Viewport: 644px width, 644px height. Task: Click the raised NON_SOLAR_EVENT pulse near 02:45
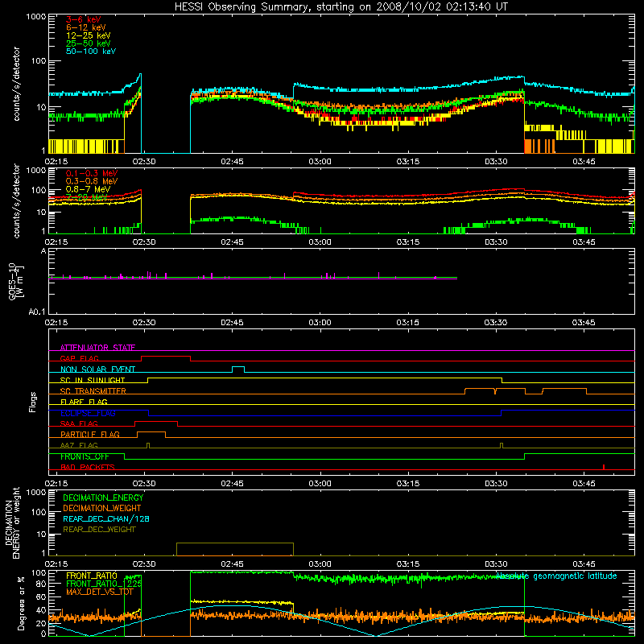click(x=238, y=369)
